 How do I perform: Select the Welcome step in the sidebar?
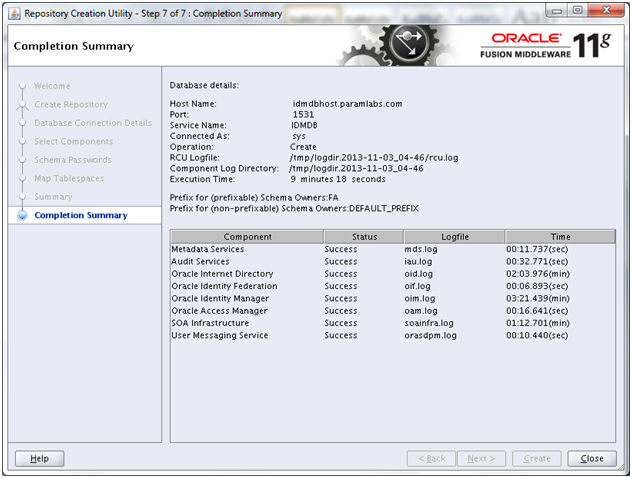pos(52,86)
